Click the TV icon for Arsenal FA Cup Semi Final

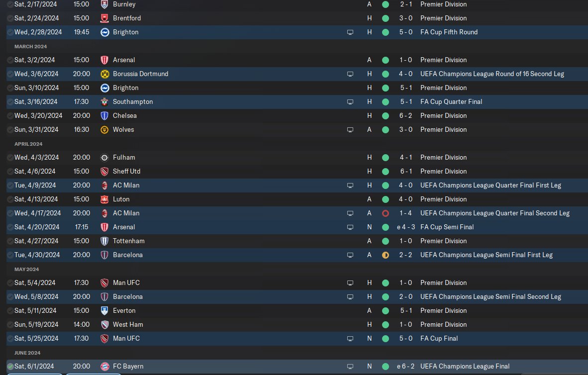pos(350,227)
